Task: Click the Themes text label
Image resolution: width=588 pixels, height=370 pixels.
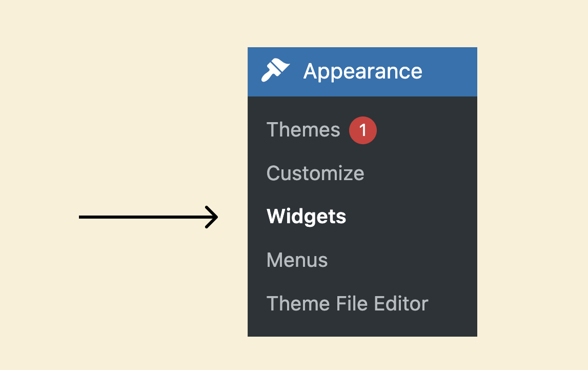Action: pos(303,130)
